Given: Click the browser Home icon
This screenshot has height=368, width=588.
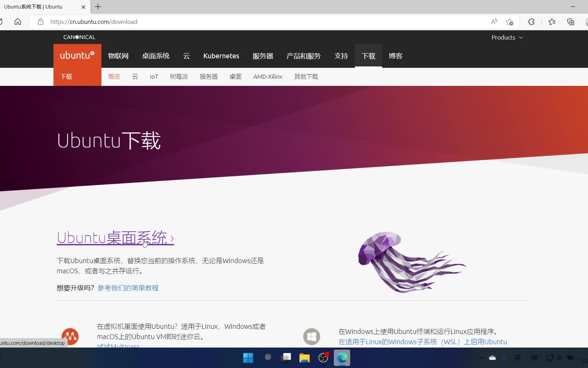Looking at the screenshot, I should (17, 21).
